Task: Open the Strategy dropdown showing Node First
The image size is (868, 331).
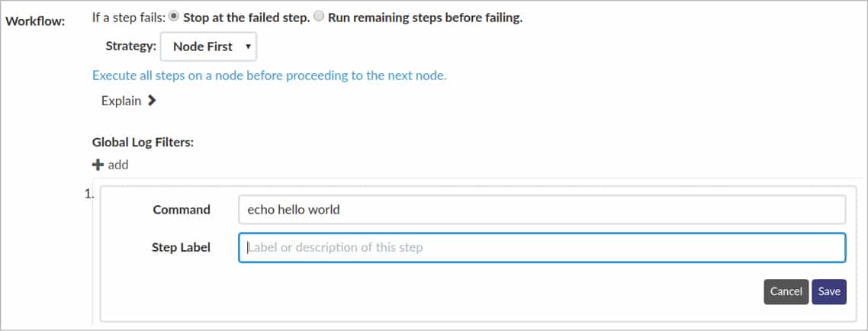Action: coord(208,47)
